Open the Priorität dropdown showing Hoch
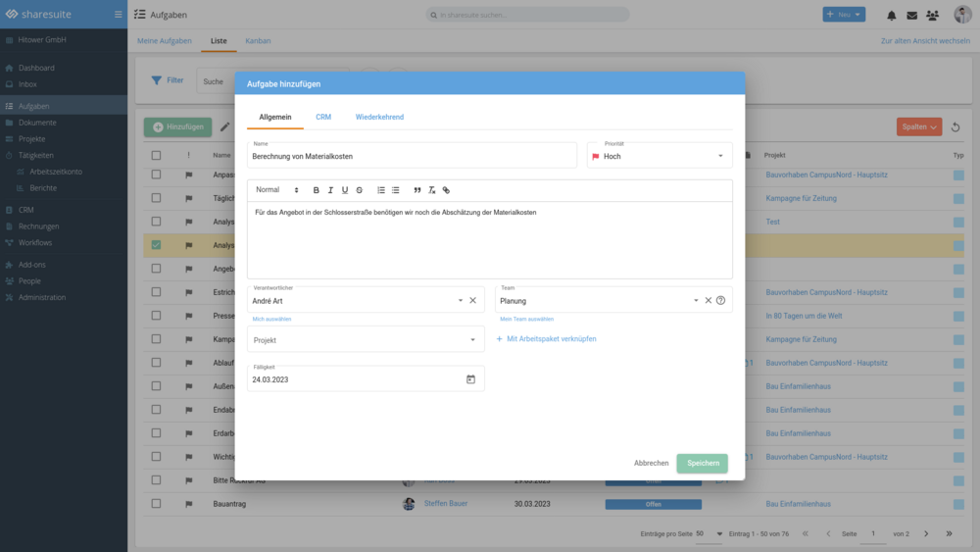Screen dimensions: 980x552 tap(660, 156)
